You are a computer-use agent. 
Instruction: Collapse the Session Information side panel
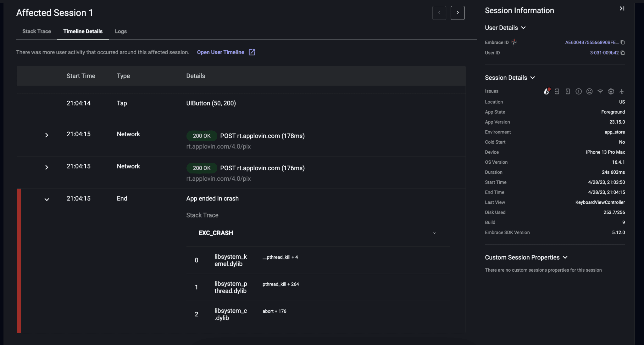coord(622,8)
